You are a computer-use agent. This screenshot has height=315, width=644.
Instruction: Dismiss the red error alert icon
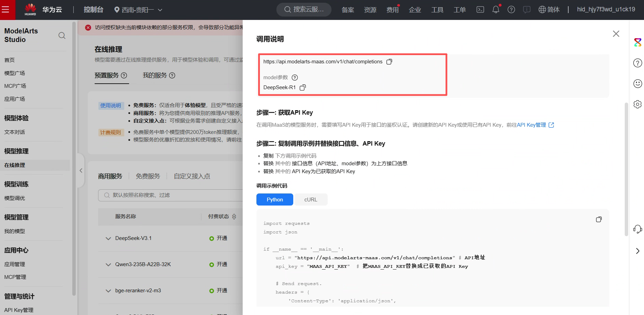(x=88, y=28)
